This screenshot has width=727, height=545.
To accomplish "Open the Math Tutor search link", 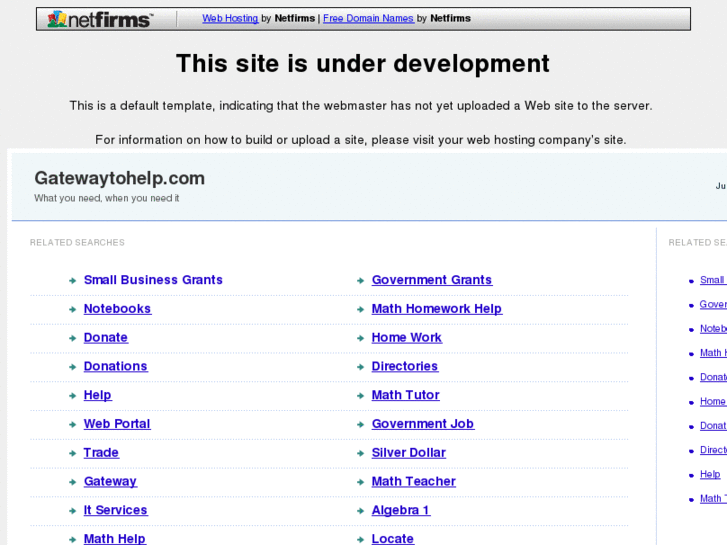I will (406, 395).
